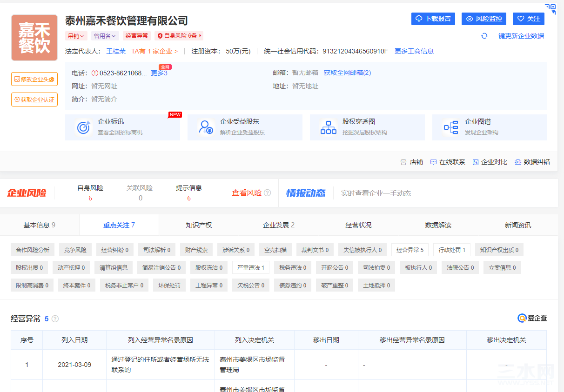Click the 查看风险 link
Screen dimensions: 564x392
click(x=247, y=193)
